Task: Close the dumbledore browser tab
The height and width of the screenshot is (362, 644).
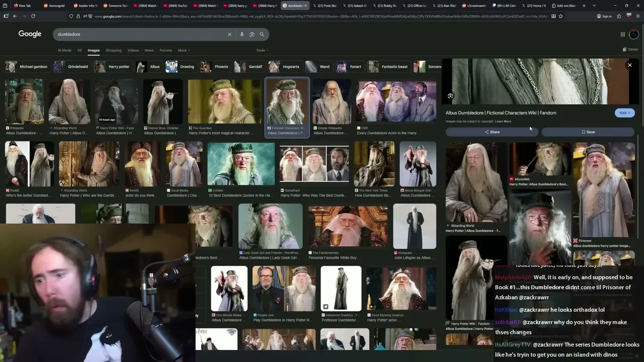Action: pos(305,6)
